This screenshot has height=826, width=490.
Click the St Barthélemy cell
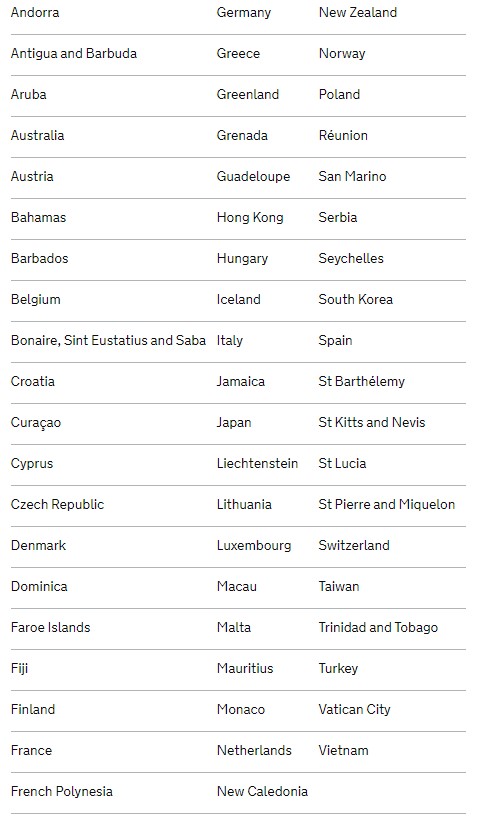pyautogui.click(x=361, y=381)
